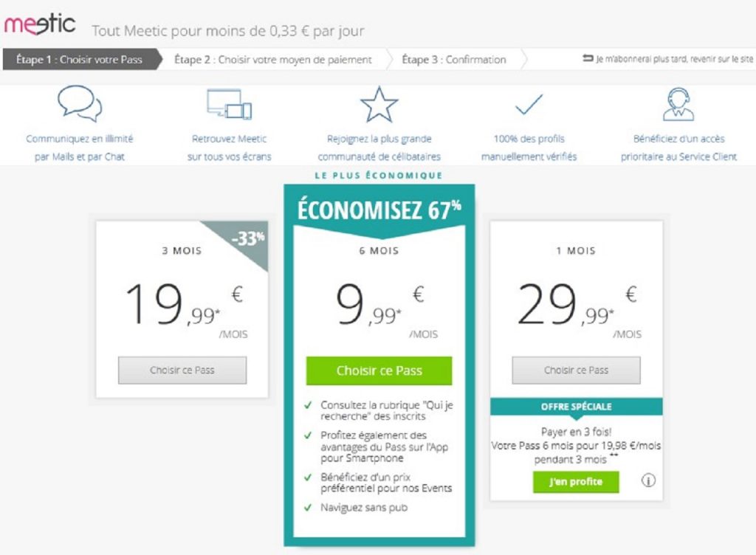
Task: Click the checkmark beside 'Naviguez sans pub'
Action: 308,508
